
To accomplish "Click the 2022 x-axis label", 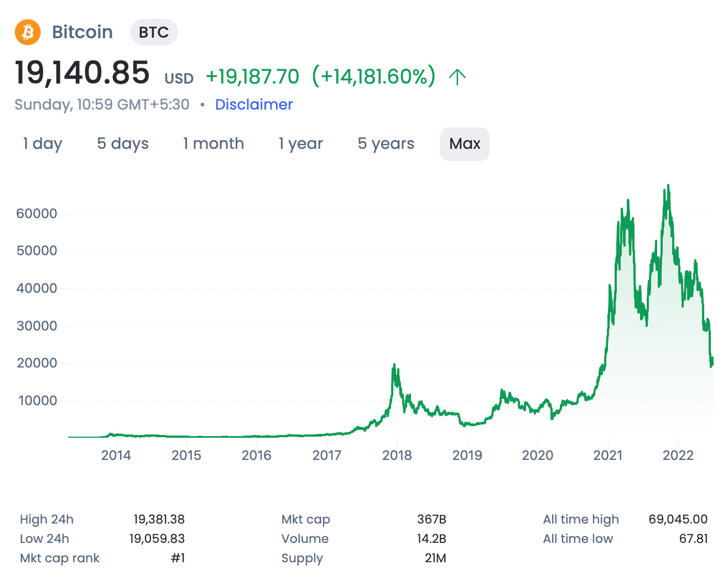I will [678, 455].
